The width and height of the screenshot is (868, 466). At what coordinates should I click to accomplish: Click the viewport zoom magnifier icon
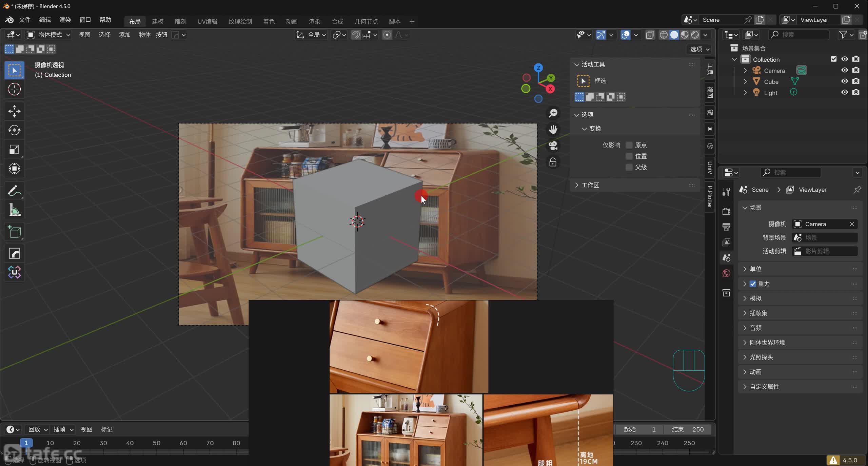point(553,113)
